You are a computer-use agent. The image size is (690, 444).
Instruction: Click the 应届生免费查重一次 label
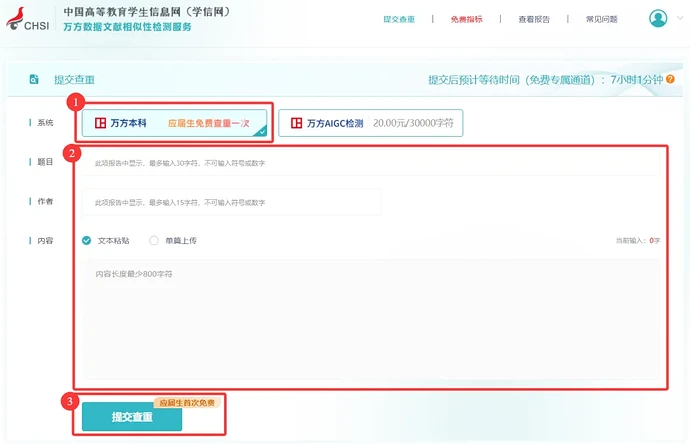209,123
